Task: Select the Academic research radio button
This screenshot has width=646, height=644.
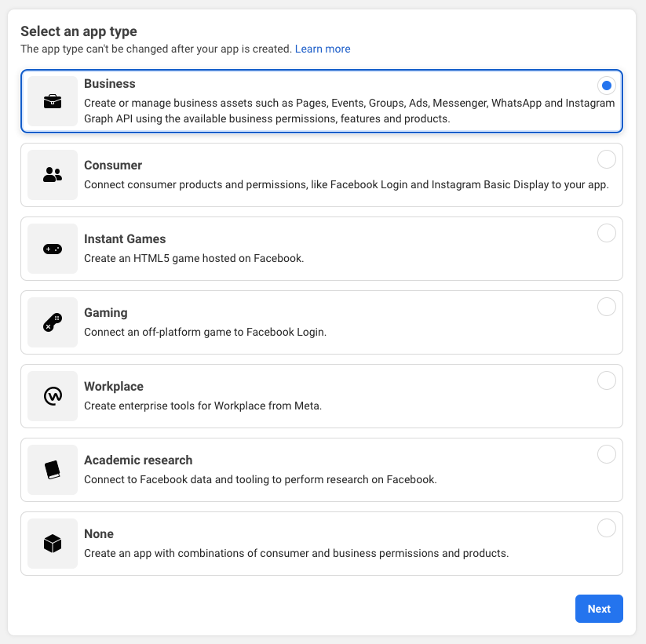Action: tap(607, 454)
